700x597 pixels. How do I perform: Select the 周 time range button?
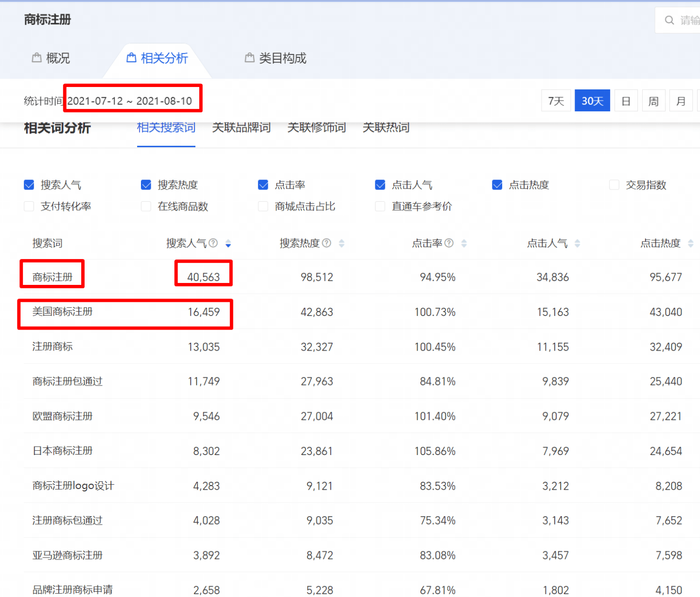[x=653, y=101]
